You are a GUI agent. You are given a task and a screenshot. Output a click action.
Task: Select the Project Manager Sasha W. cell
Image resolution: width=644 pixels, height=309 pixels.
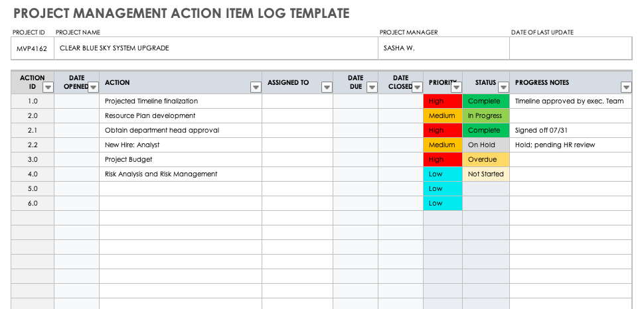coord(443,48)
